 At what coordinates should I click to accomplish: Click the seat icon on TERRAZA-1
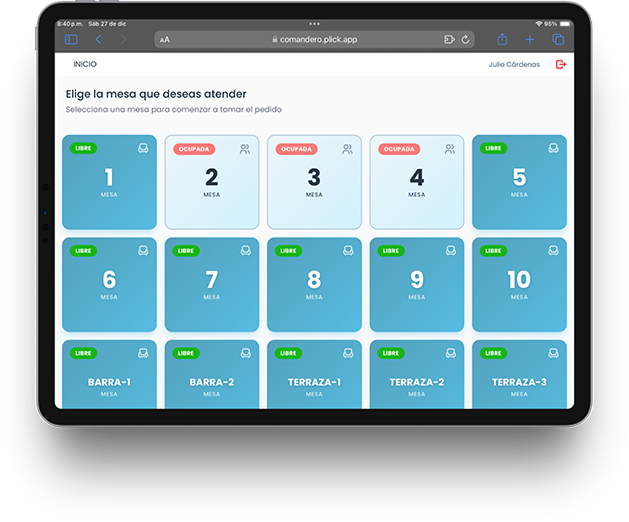(x=348, y=353)
